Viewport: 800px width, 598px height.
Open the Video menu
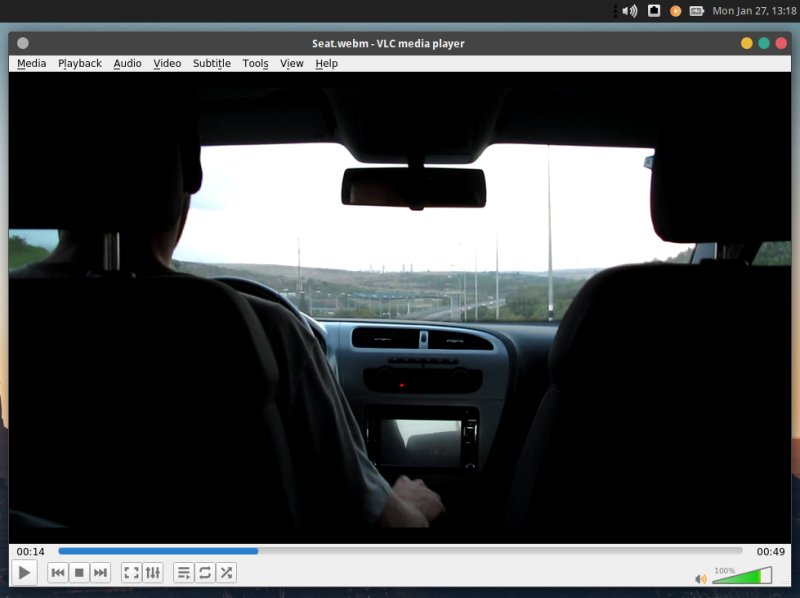coord(166,63)
